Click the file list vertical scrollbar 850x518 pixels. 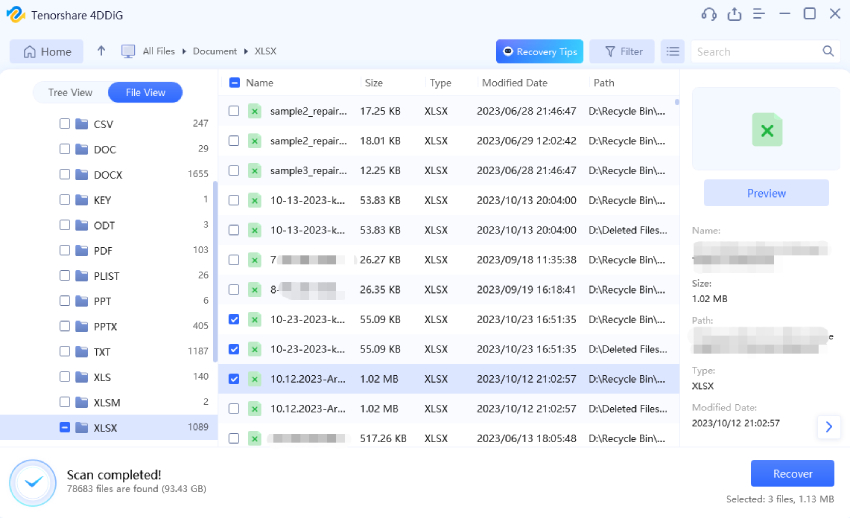677,102
